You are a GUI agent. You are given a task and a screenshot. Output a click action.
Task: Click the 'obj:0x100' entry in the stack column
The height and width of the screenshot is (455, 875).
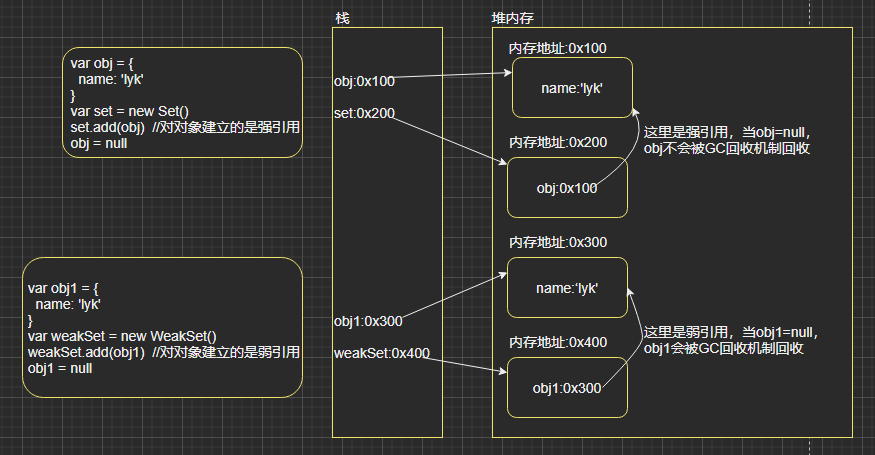click(364, 82)
